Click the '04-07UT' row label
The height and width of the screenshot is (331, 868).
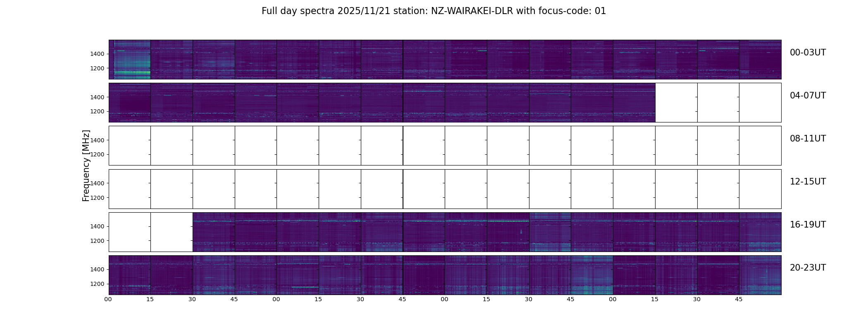[808, 96]
